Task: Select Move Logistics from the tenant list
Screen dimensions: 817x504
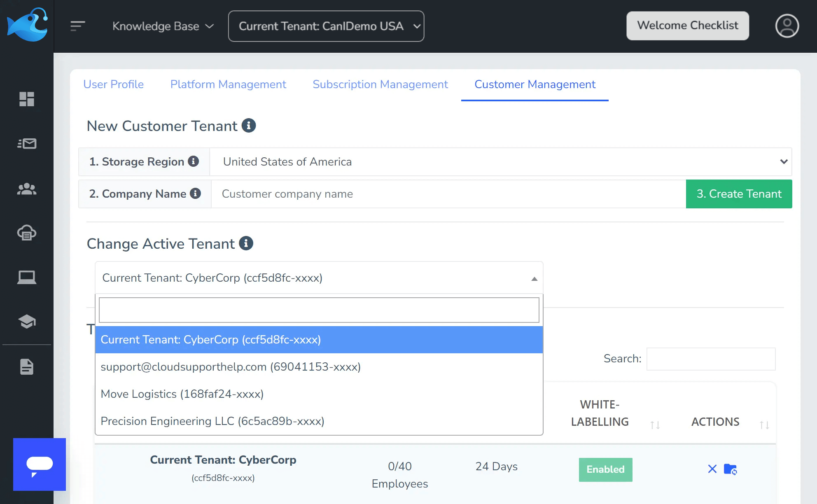Action: [182, 394]
